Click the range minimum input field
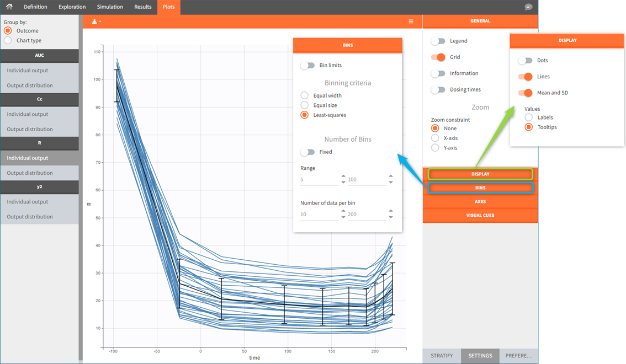The image size is (626, 364). coord(319,180)
